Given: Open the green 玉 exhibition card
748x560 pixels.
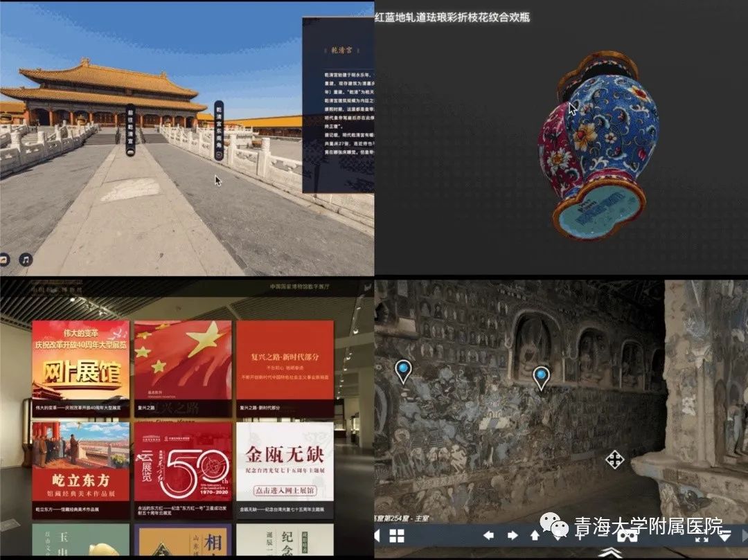Looking at the screenshot, I should pos(80,539).
